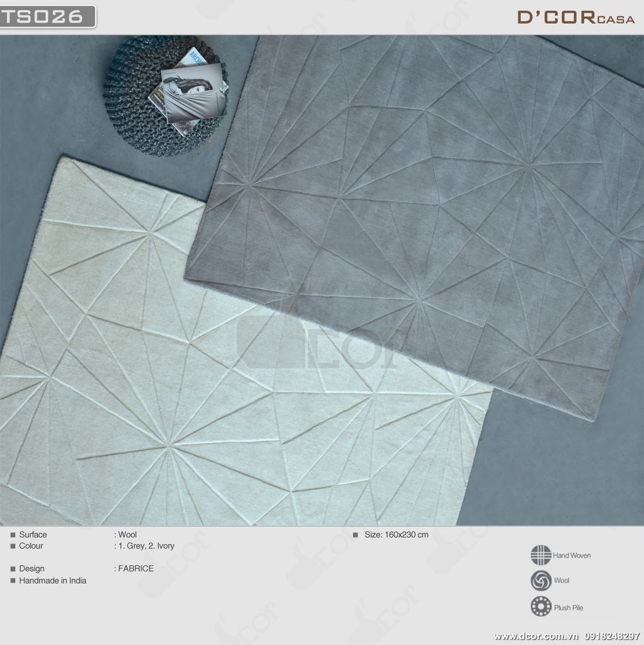Click the ': Wool' surface value
This screenshot has height=645, width=644.
(x=125, y=534)
